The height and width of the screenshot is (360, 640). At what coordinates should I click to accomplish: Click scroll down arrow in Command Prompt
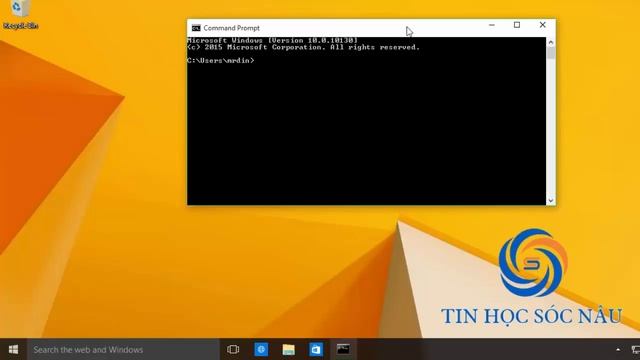click(x=551, y=200)
